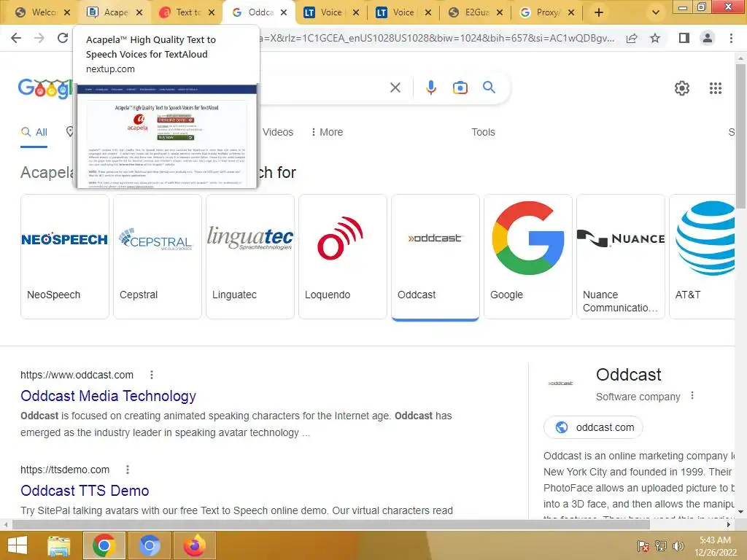
Task: Select the Linguatec card
Action: (250, 256)
